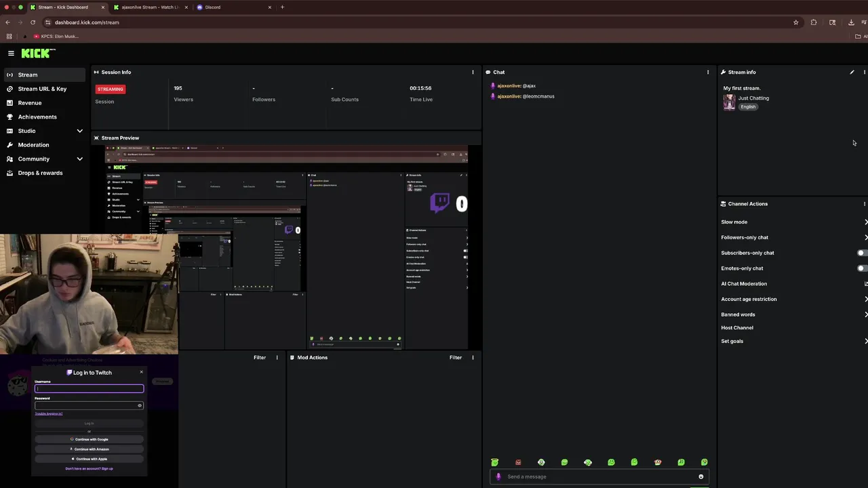Open the Chat panel three-dot menu
Screen dimensions: 868x488
pos(708,72)
